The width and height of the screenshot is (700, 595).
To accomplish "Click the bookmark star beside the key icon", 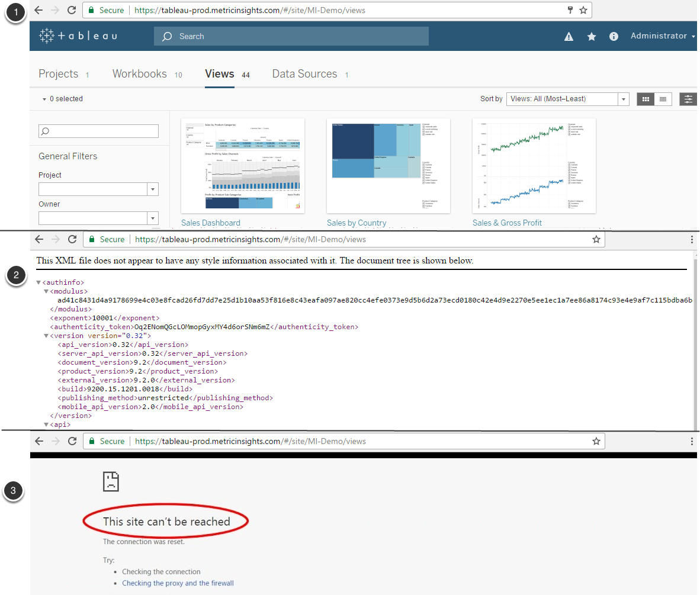I will [583, 10].
